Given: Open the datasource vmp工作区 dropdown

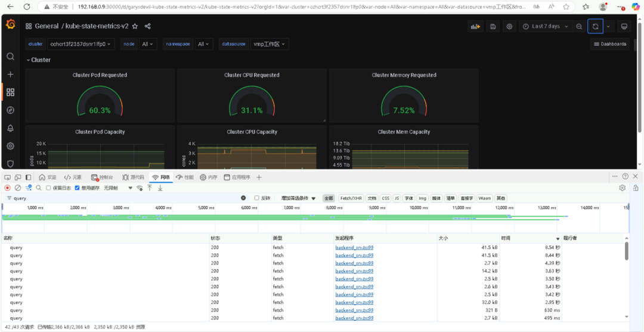Looking at the screenshot, I should coord(270,44).
